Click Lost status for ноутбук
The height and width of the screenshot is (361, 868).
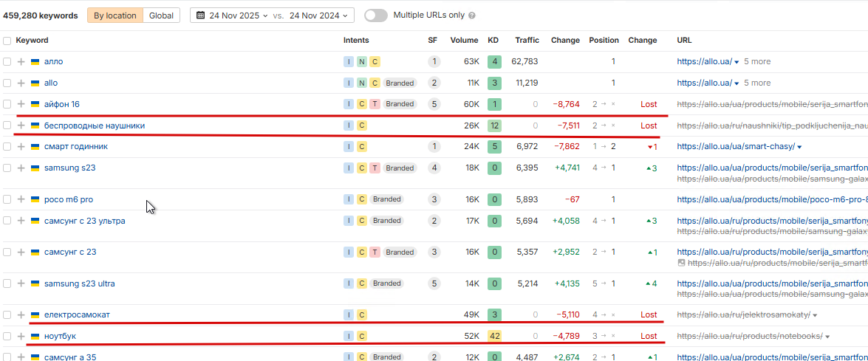[649, 336]
